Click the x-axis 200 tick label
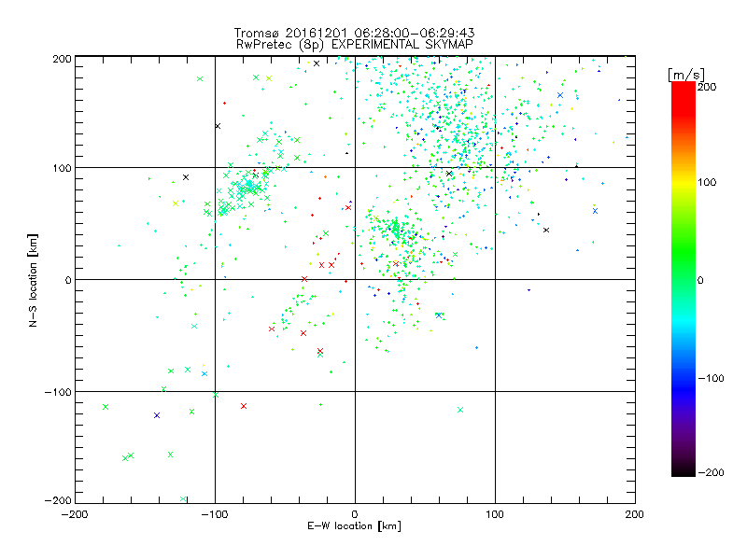The image size is (747, 560). [x=635, y=514]
